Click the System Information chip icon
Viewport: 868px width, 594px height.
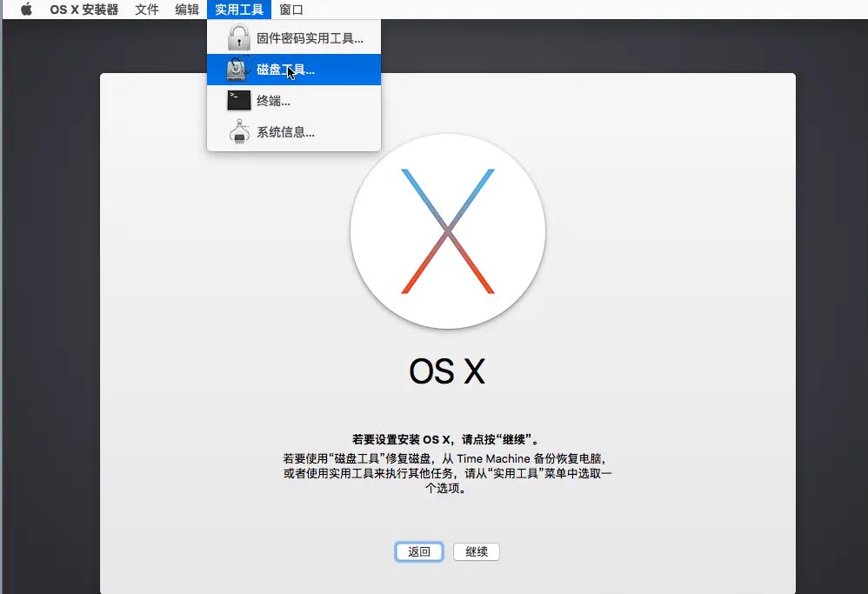(239, 131)
